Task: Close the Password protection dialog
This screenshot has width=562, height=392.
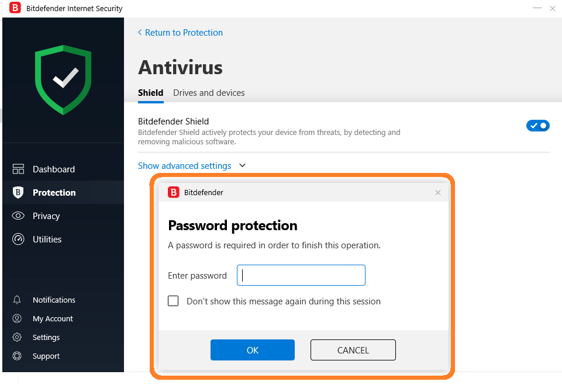Action: tap(438, 192)
